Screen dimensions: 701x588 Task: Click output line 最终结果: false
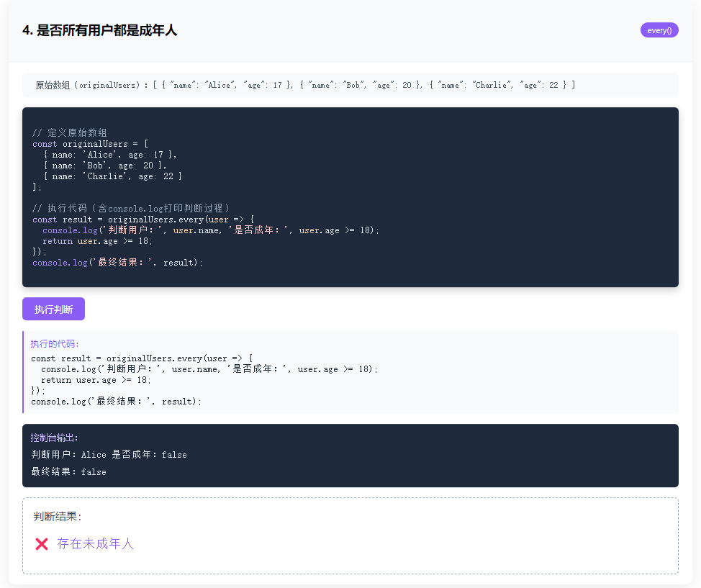coord(69,471)
